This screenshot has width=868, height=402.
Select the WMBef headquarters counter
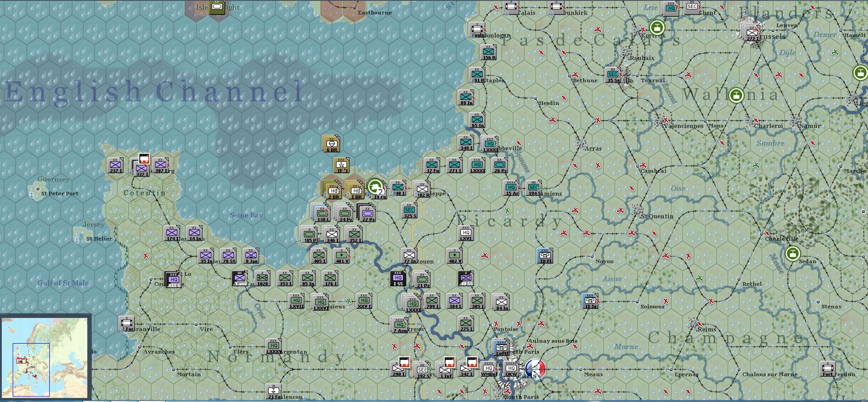pyautogui.click(x=489, y=369)
